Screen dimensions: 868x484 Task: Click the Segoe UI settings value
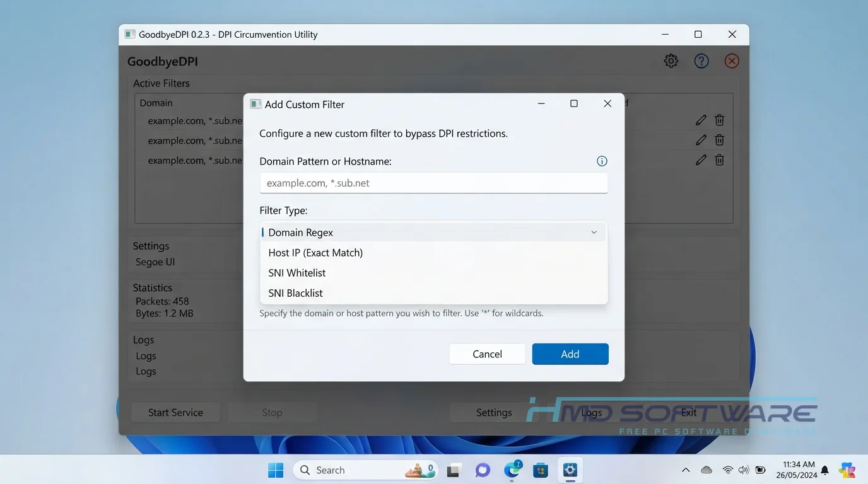click(155, 262)
